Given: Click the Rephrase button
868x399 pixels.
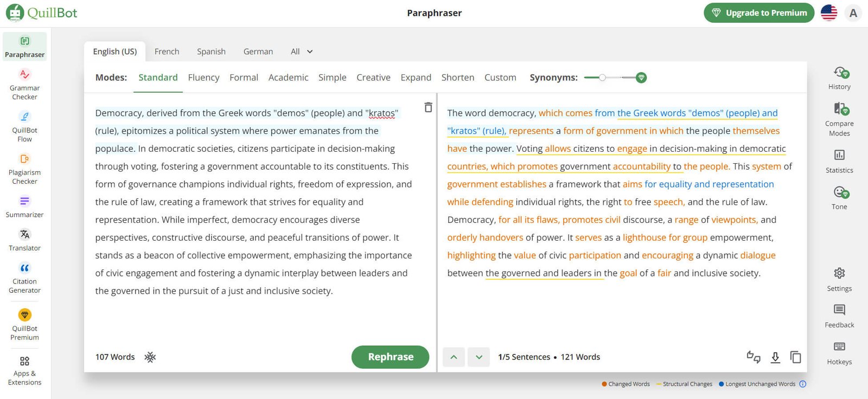Looking at the screenshot, I should (x=390, y=357).
